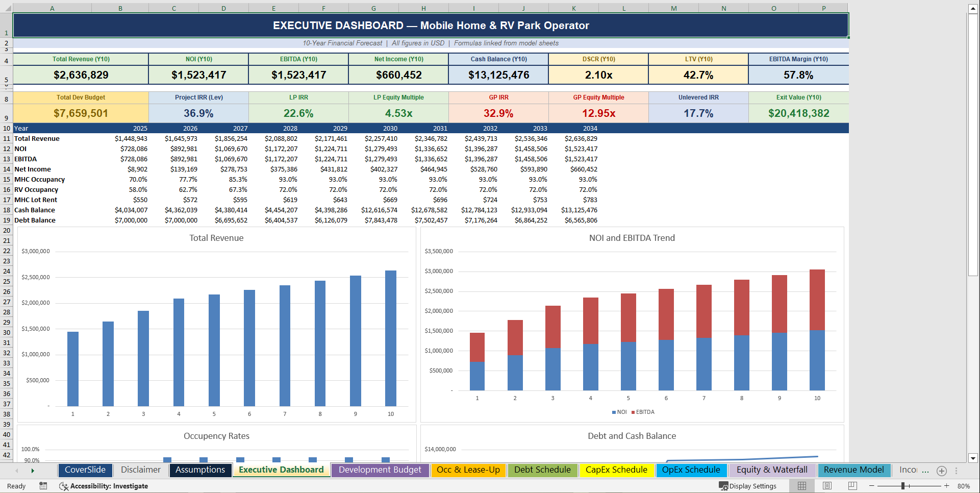Click the Select All corner above row 1

click(x=7, y=8)
